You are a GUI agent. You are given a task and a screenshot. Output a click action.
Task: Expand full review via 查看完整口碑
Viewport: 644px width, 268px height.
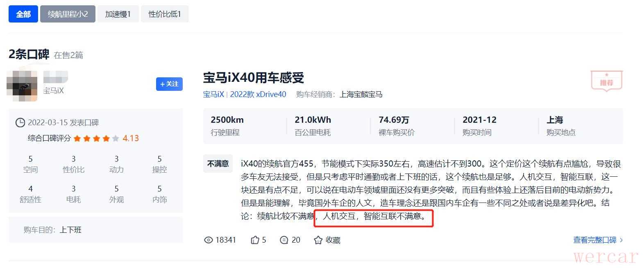pos(598,240)
